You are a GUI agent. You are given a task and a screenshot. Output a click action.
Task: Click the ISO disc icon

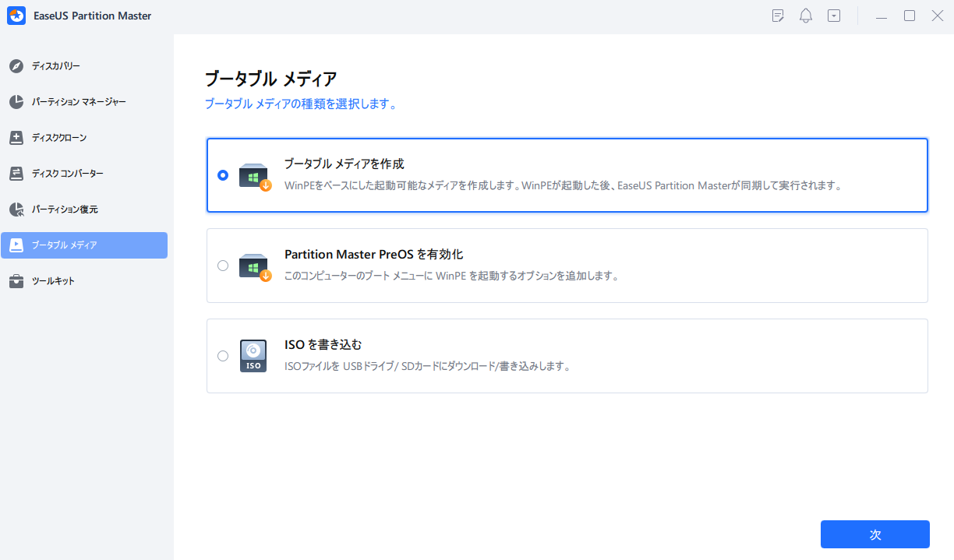pos(253,356)
